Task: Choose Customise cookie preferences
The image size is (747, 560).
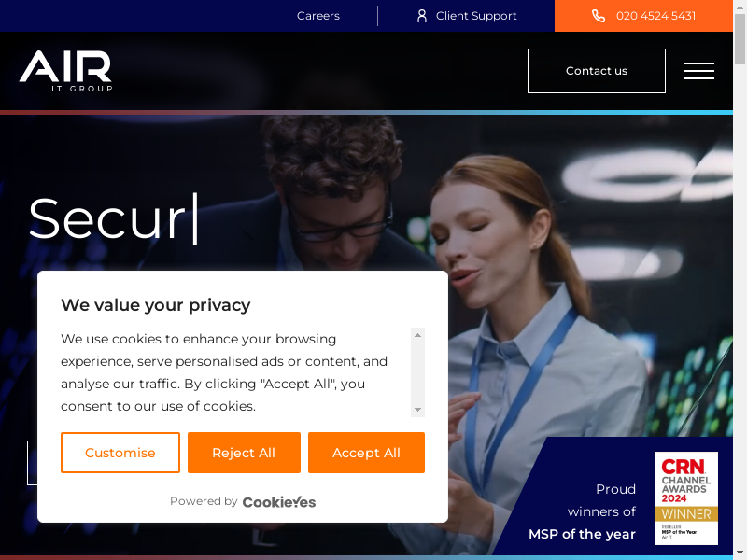Action: tap(120, 453)
